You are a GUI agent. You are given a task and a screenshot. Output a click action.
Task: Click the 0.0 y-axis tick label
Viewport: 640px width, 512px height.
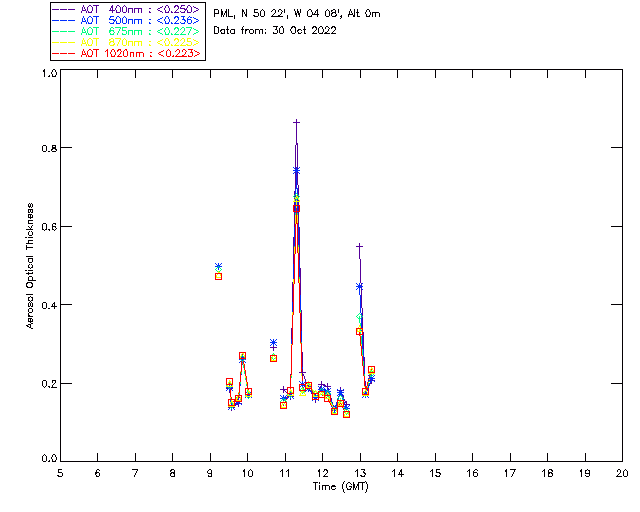point(49,458)
